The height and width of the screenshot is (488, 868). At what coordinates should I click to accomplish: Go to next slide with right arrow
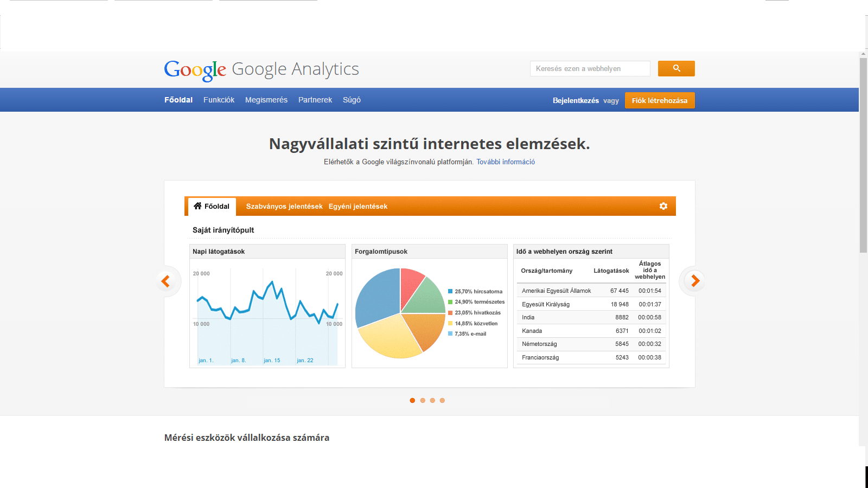coord(695,280)
